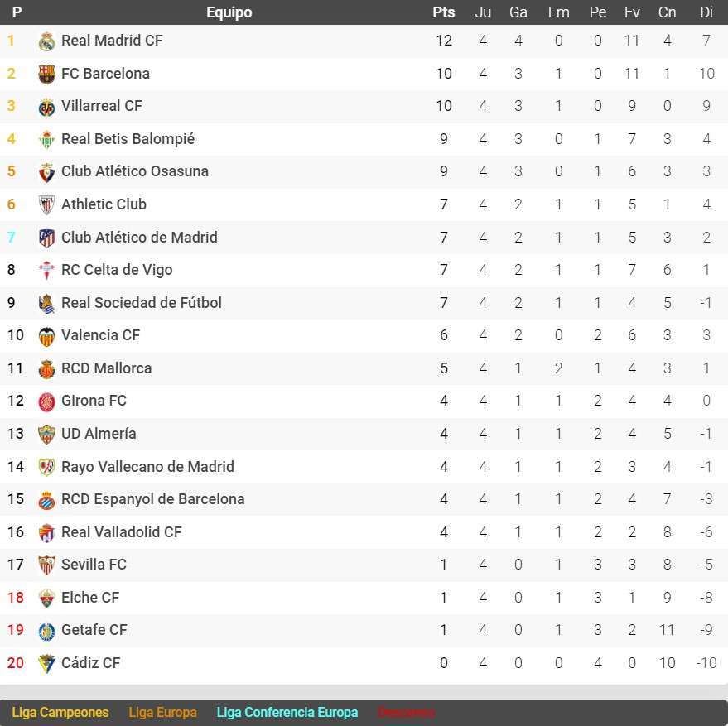Viewport: 728px width, 726px height.
Task: Sort the table by Pts column
Action: tap(444, 12)
